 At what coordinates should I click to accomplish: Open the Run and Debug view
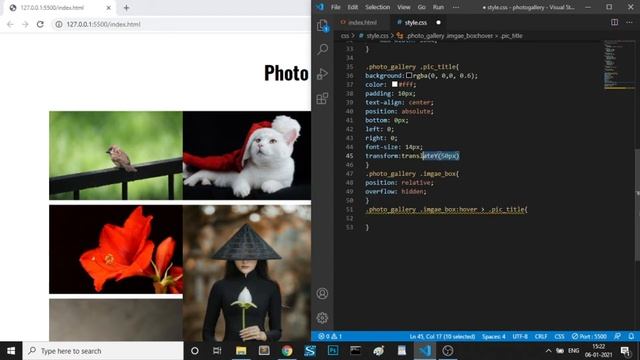(322, 74)
